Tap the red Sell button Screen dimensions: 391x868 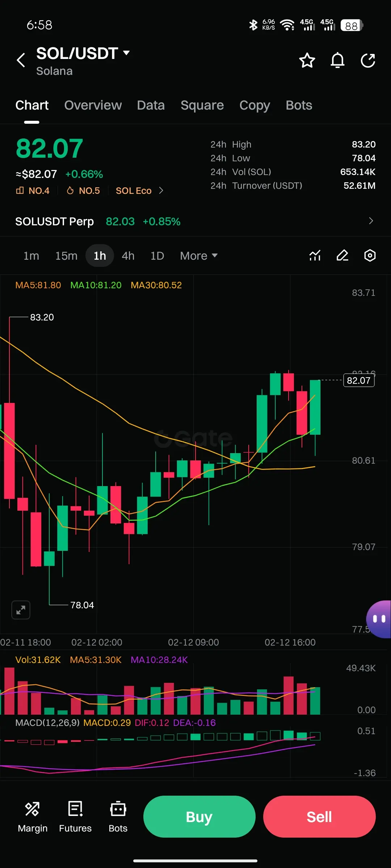click(x=319, y=817)
